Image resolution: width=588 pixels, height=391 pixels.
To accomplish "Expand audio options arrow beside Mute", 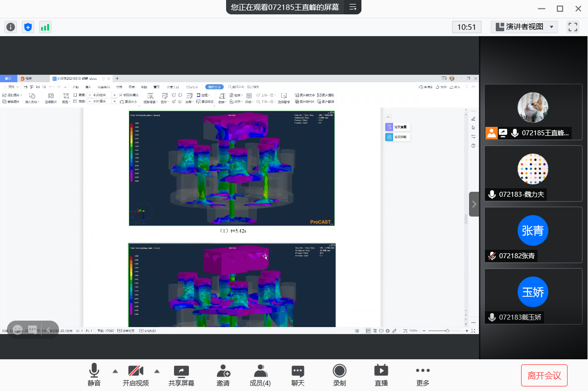I will (116, 371).
